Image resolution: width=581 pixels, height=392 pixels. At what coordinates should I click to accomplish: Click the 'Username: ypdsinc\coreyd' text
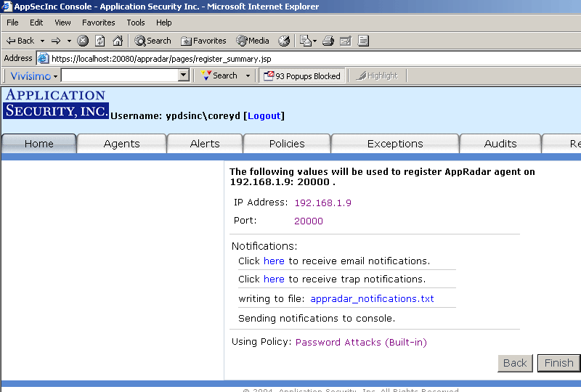(175, 116)
